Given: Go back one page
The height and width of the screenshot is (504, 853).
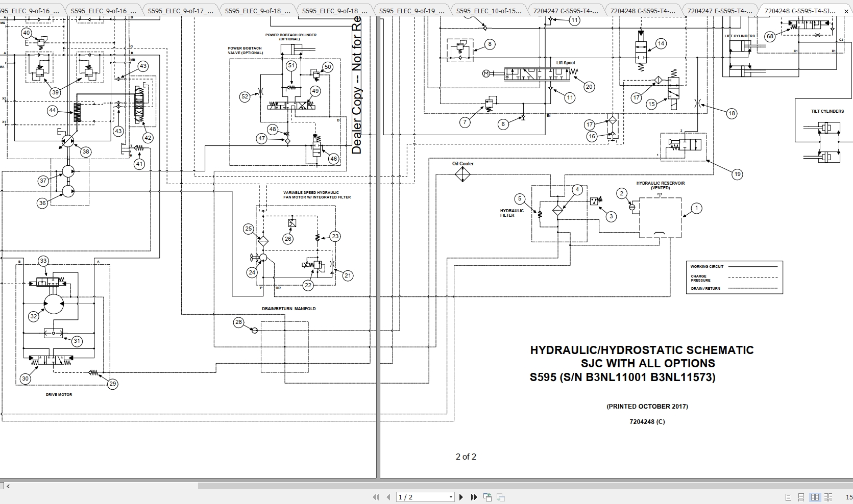Looking at the screenshot, I should click(388, 496).
